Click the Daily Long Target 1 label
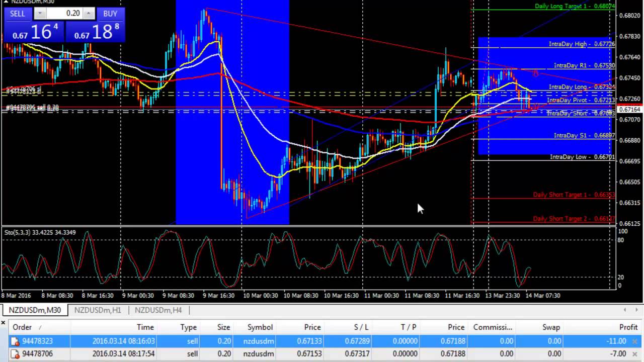Viewport: 644px width, 362px height. (x=575, y=6)
